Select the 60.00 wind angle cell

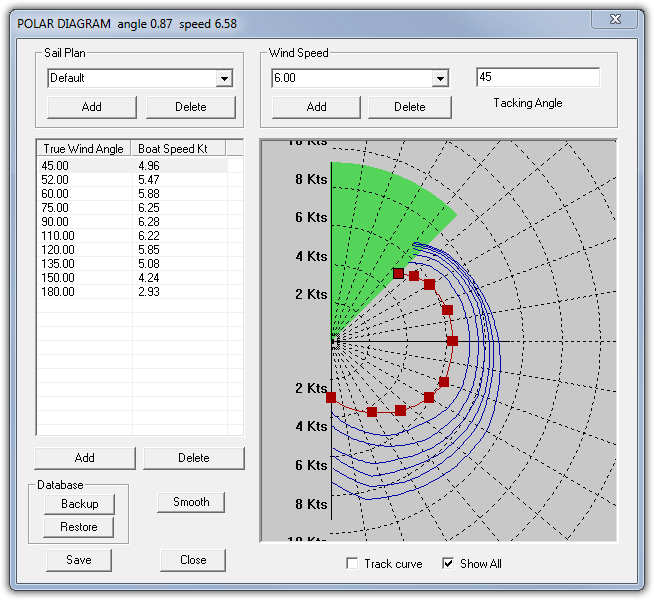tap(55, 194)
